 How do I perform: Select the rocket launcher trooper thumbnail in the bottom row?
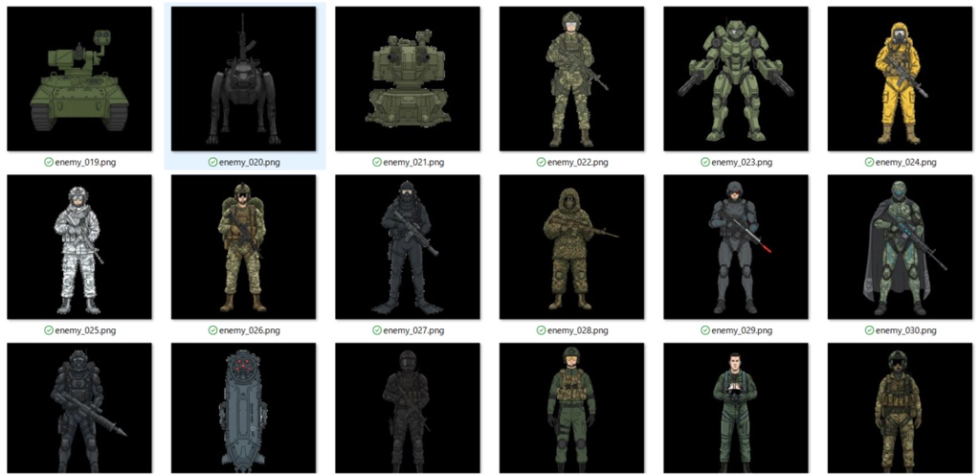pyautogui.click(x=79, y=408)
